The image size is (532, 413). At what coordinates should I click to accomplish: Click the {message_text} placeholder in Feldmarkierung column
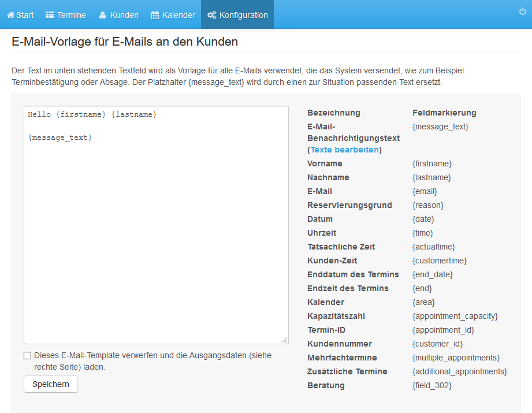point(440,126)
